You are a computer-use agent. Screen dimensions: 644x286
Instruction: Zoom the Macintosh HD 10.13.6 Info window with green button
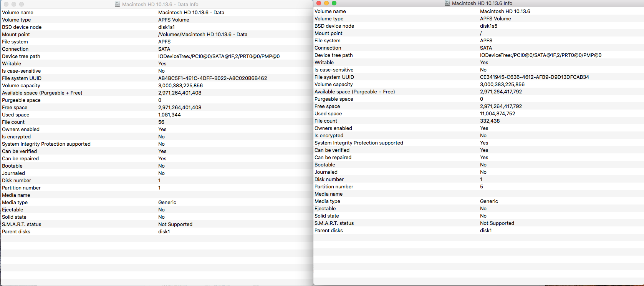334,3
